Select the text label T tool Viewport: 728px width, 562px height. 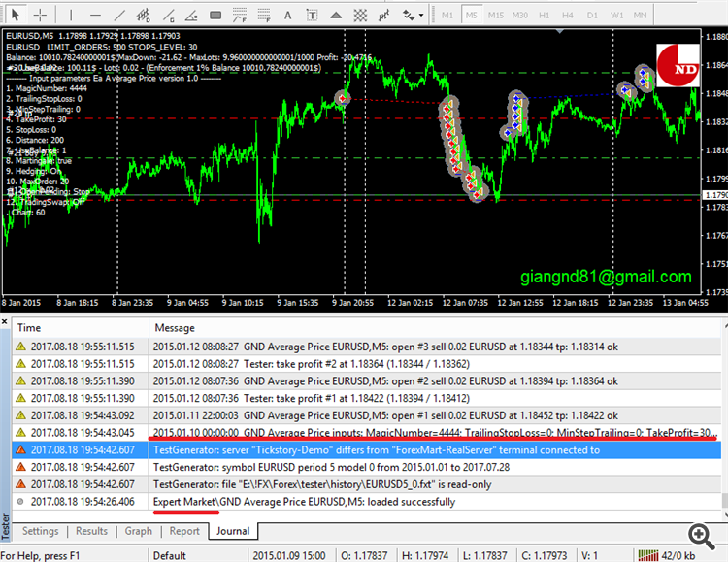click(312, 16)
